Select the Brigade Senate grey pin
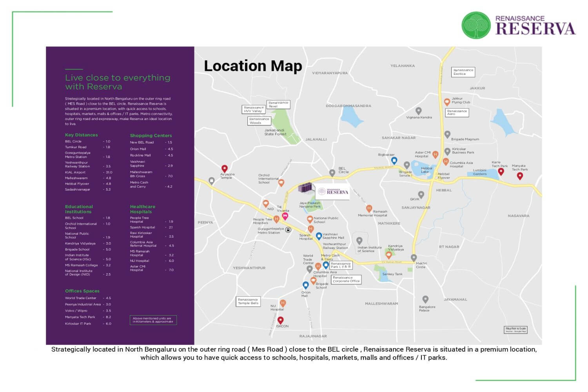Viewport: 588px width, 392px height. 407,165
